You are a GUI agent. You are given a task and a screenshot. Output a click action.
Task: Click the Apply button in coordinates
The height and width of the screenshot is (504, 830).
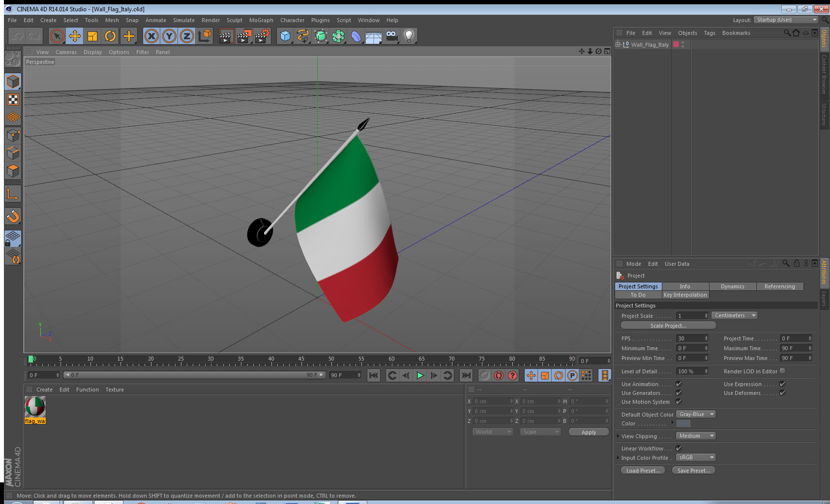589,432
